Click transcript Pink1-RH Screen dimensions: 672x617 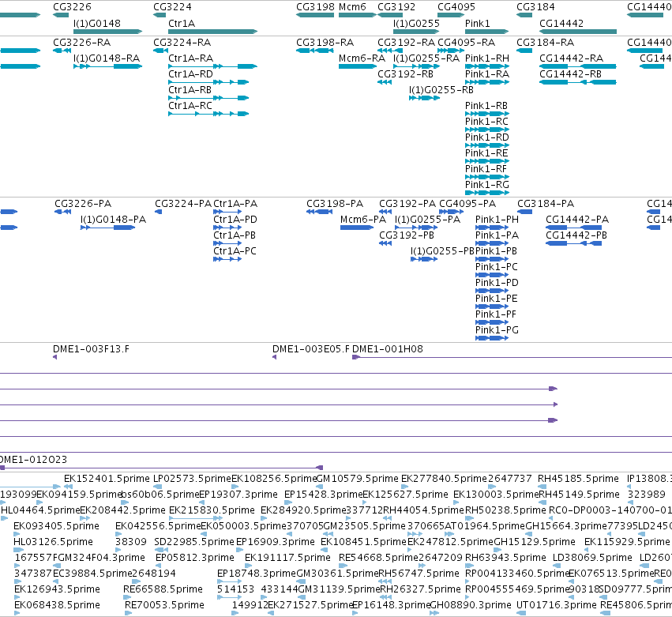pos(487,58)
